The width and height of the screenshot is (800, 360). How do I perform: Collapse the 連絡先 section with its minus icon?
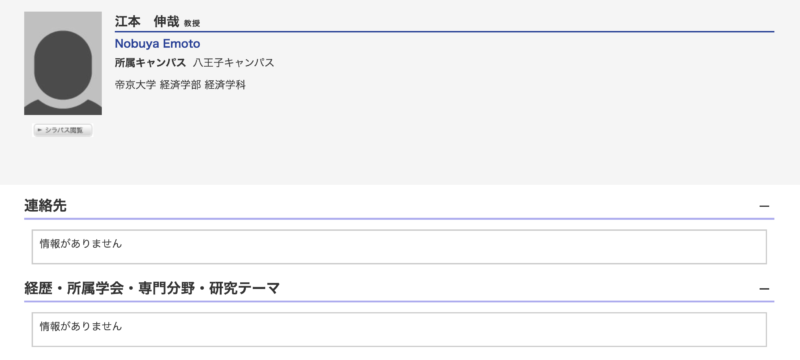[764, 207]
